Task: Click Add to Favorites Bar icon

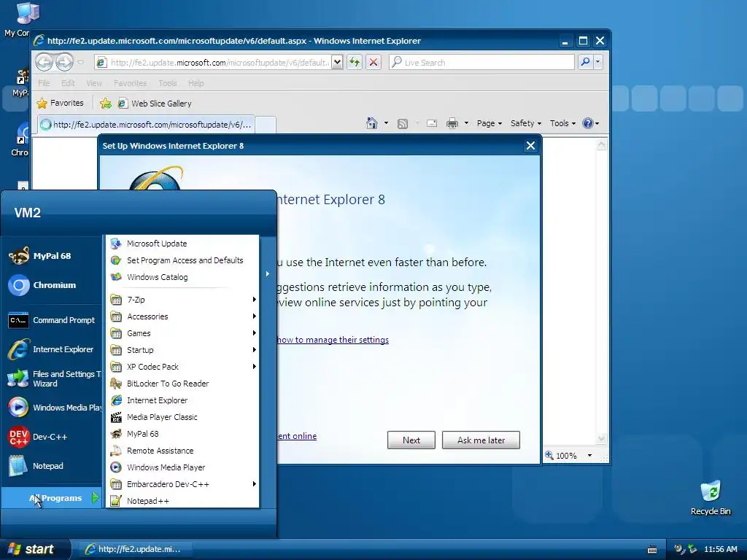Action: click(106, 104)
